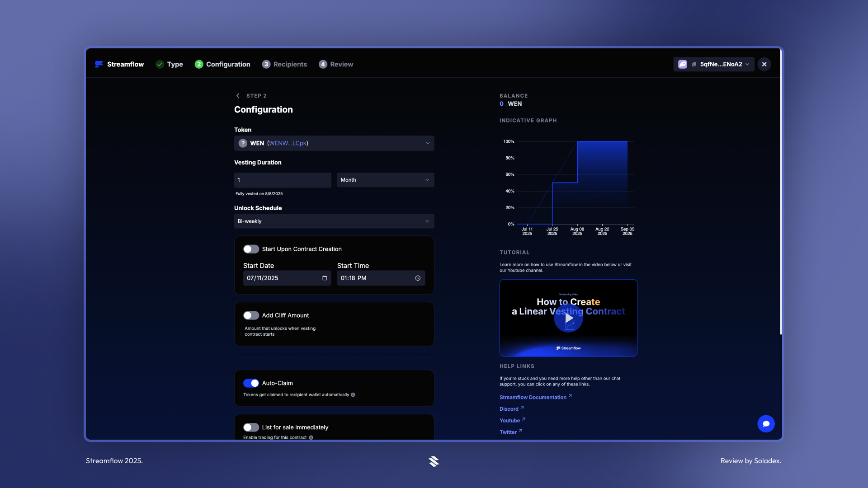Enable List for sale immediately

(x=251, y=427)
